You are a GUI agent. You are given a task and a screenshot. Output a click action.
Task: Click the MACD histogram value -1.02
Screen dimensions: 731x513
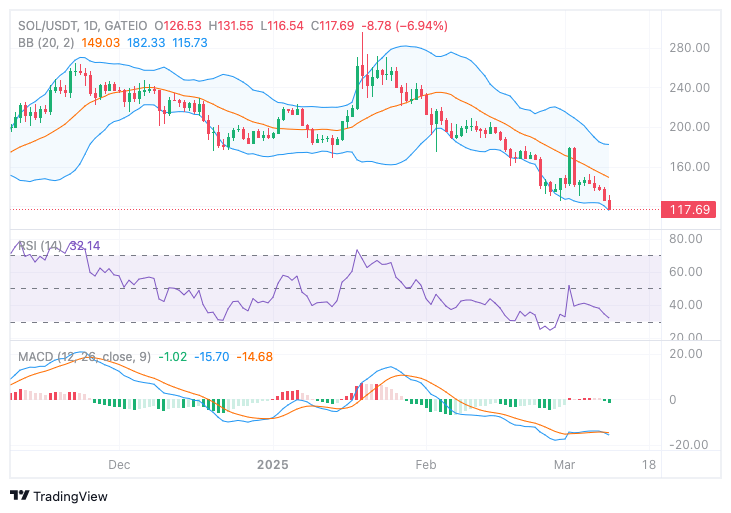(172, 357)
